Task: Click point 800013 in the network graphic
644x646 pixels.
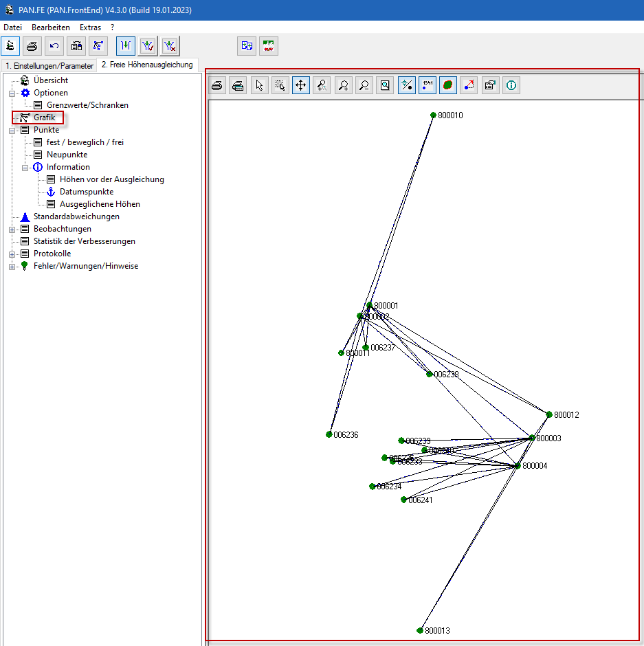Action: click(420, 630)
